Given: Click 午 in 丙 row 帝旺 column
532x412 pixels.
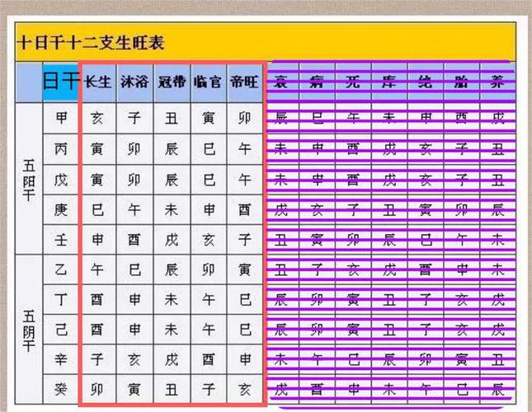Looking at the screenshot, I should 244,149.
